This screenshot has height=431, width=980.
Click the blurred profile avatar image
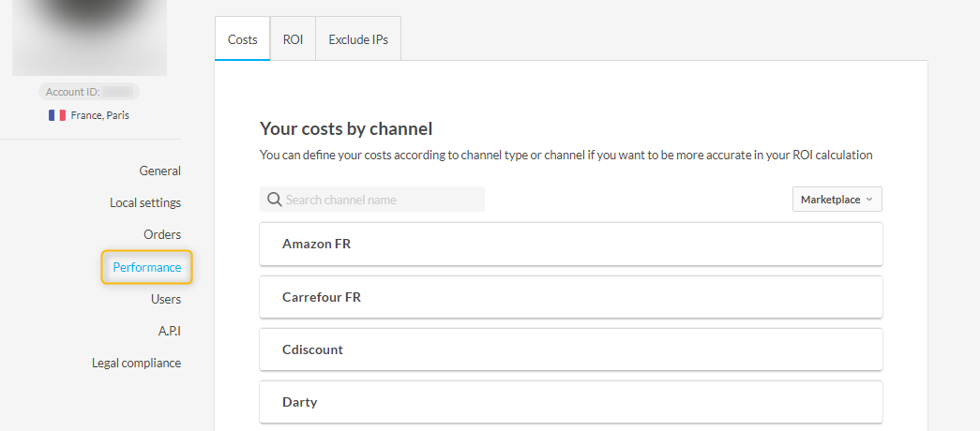pos(89,37)
